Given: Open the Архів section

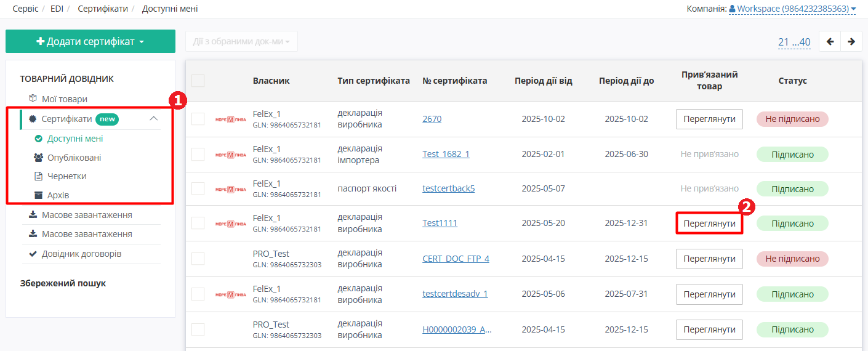Looking at the screenshot, I should (58, 195).
